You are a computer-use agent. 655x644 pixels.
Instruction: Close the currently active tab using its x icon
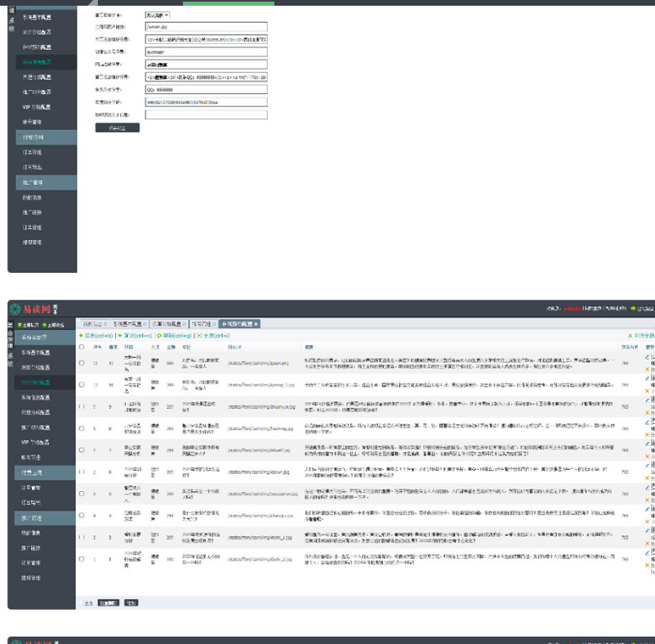(256, 324)
